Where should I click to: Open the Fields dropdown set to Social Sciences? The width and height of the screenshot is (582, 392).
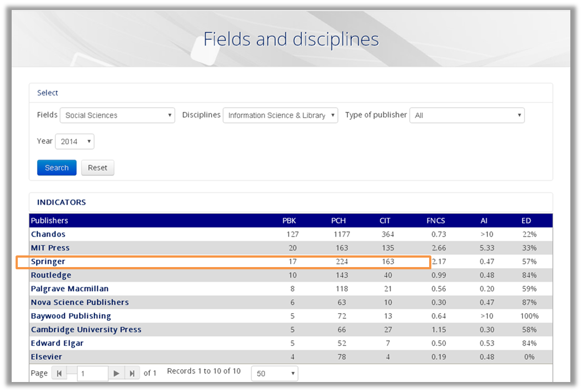117,115
